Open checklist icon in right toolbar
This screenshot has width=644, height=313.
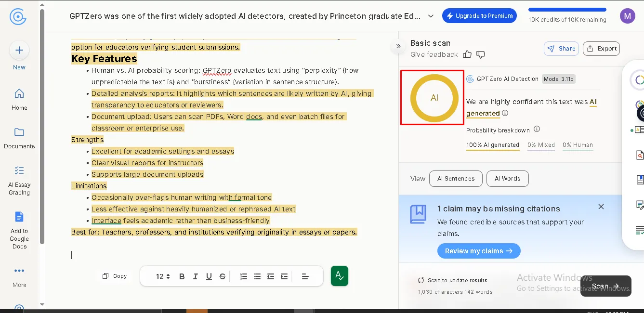640,230
